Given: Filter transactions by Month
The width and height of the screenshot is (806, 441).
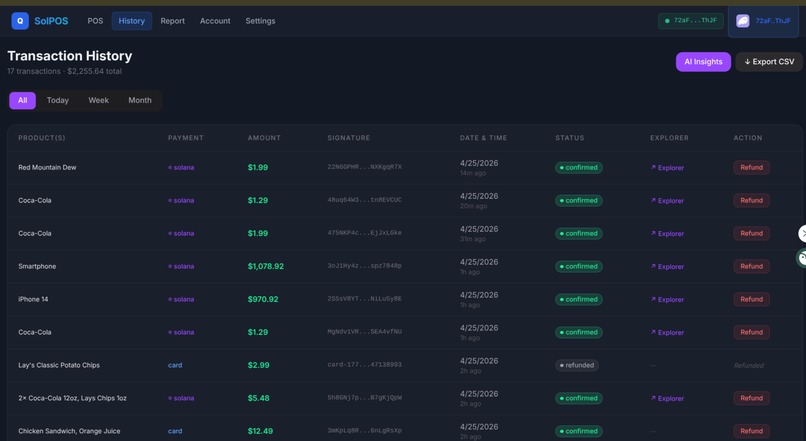Looking at the screenshot, I should coord(140,100).
